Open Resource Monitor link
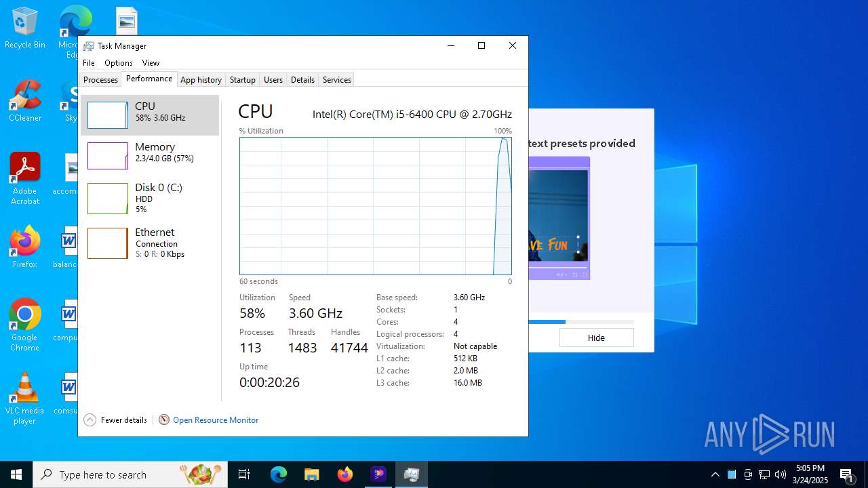This screenshot has width=868, height=488. click(216, 420)
